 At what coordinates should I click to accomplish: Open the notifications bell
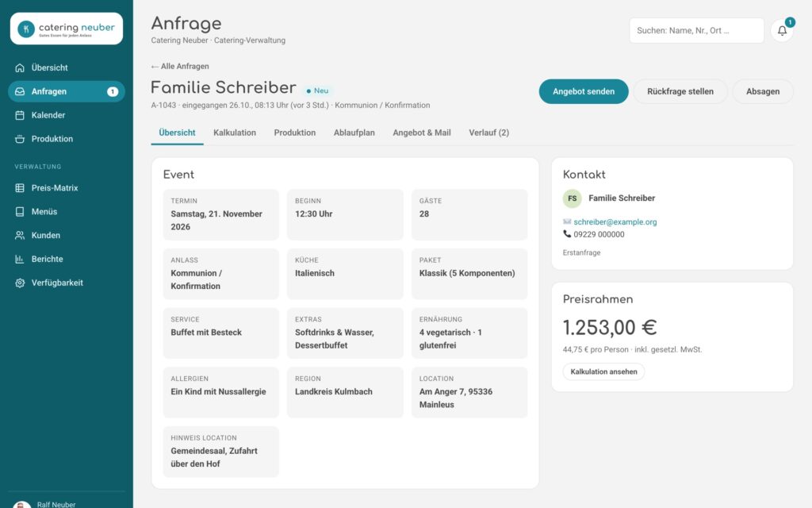782,31
